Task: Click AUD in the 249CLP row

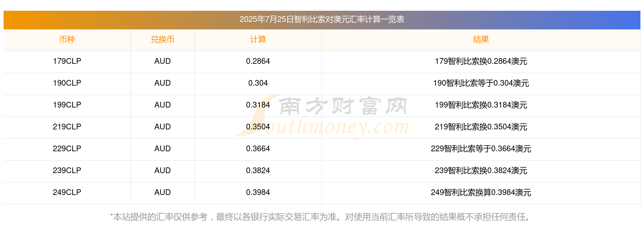Action: pos(162,192)
